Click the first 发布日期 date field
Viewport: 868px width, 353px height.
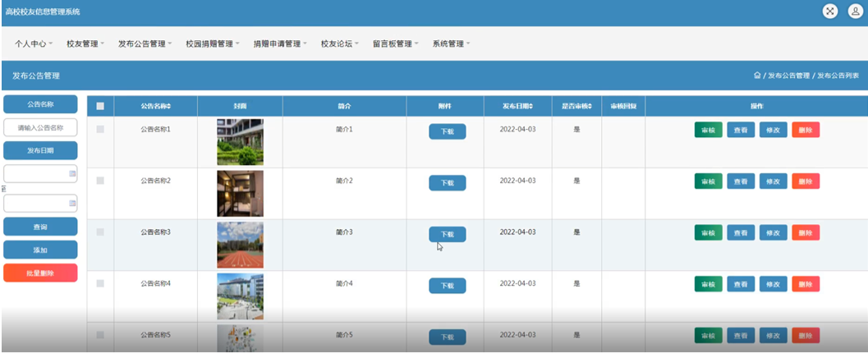click(x=40, y=174)
